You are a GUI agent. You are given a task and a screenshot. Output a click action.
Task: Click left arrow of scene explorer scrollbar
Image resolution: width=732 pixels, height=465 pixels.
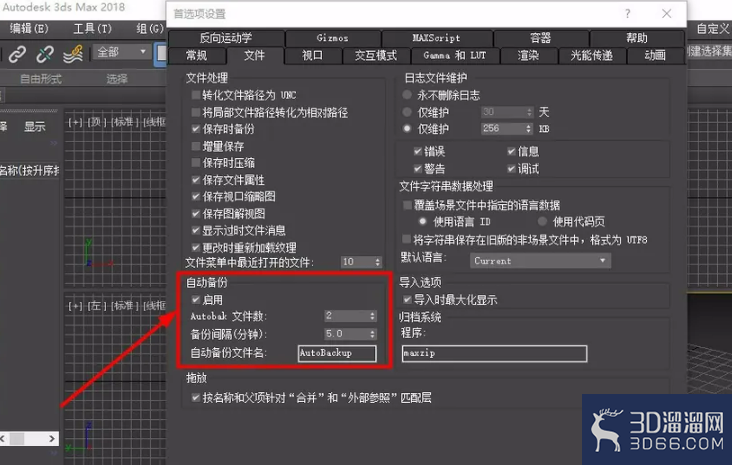pyautogui.click(x=3, y=438)
